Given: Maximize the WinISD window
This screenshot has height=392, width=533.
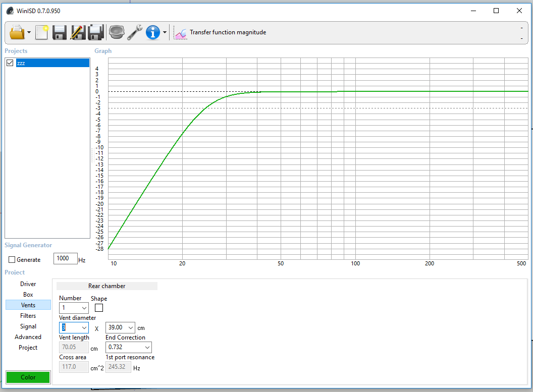Looking at the screenshot, I should point(496,11).
